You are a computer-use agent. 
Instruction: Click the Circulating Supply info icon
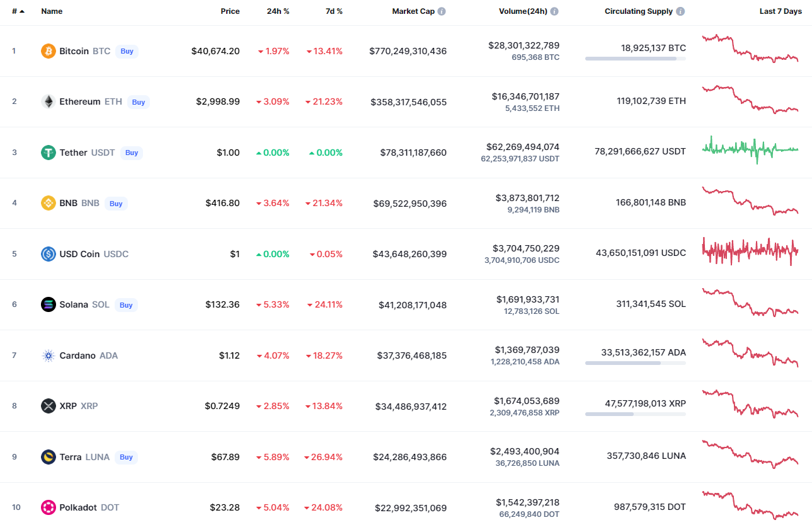680,11
